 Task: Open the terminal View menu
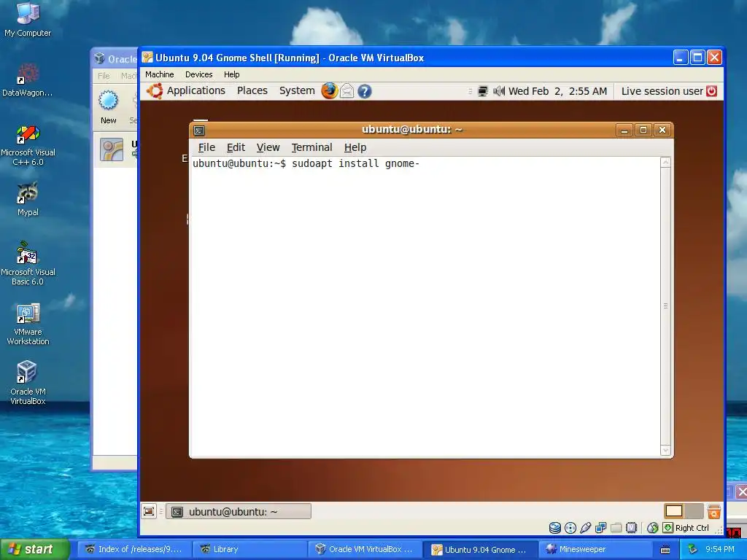(268, 147)
